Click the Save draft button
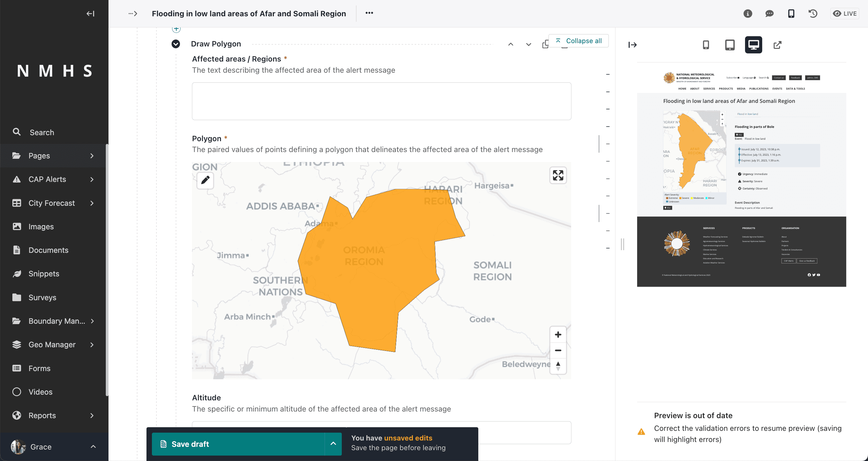 (238, 444)
